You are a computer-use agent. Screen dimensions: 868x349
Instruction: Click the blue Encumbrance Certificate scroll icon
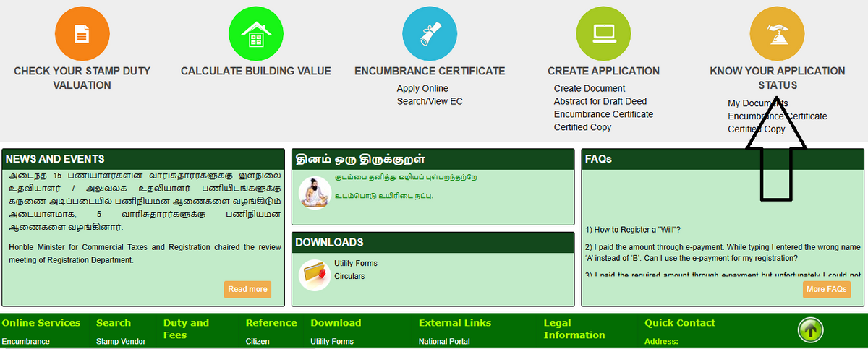430,33
